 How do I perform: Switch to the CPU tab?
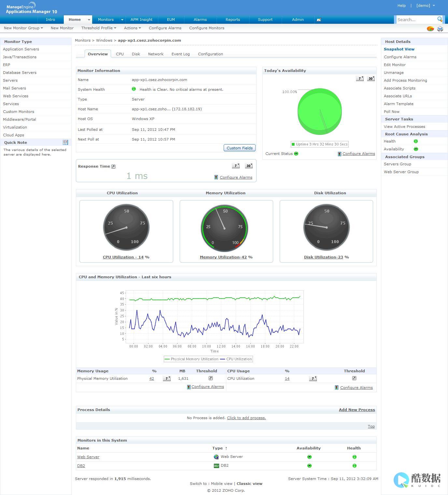[x=120, y=54]
